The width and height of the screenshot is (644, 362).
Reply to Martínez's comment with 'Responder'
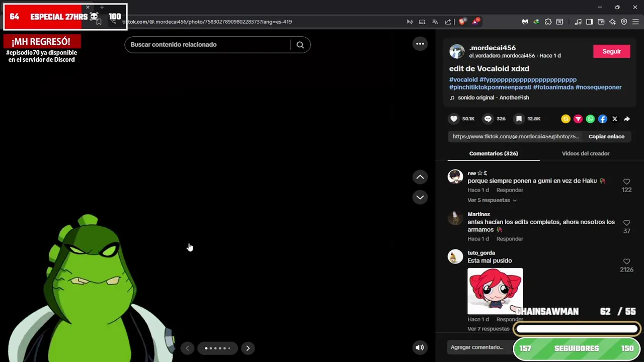click(x=510, y=239)
